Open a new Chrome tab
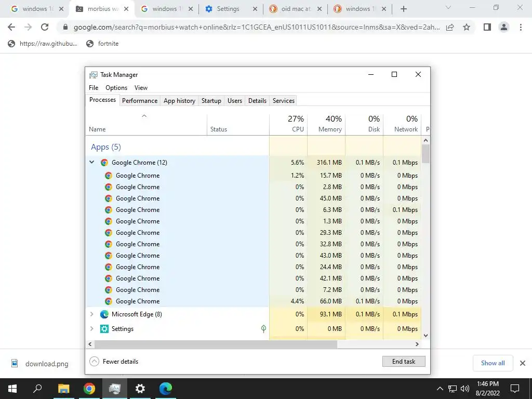Viewport: 532px width, 399px height. point(403,9)
